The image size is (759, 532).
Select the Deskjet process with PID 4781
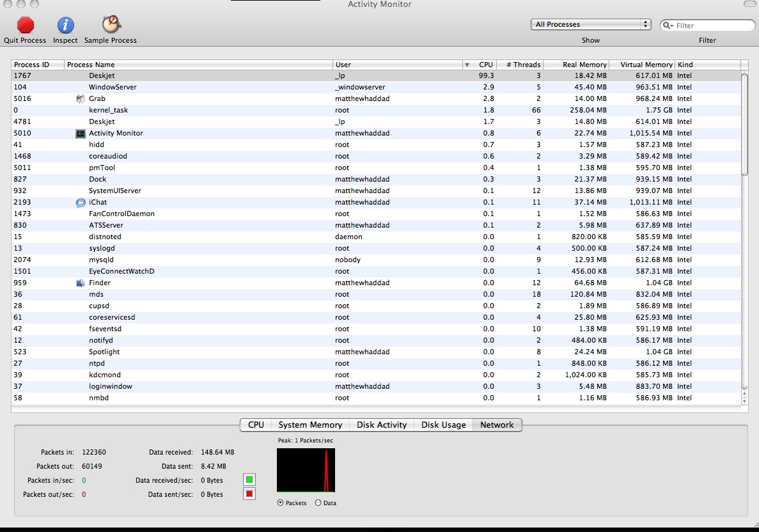[x=376, y=122]
